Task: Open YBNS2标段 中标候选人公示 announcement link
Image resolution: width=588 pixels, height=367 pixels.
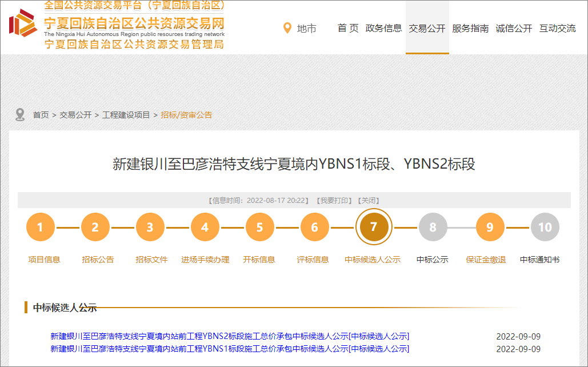Action: 230,336
